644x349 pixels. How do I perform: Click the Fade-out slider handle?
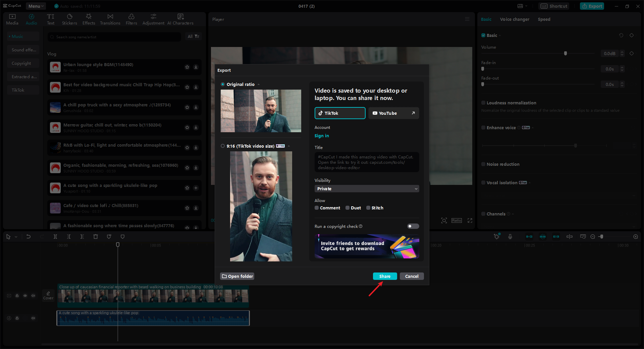pos(483,84)
